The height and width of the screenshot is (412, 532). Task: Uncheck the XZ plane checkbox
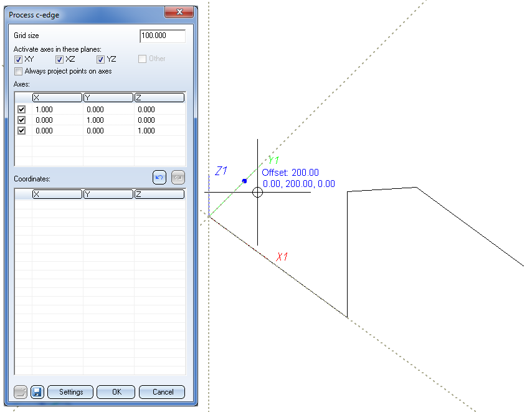tap(60, 59)
